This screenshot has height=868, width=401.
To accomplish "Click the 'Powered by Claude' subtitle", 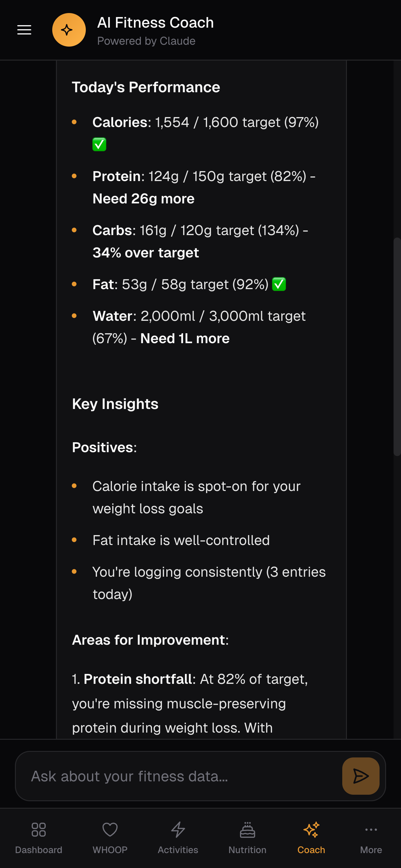I will (146, 41).
